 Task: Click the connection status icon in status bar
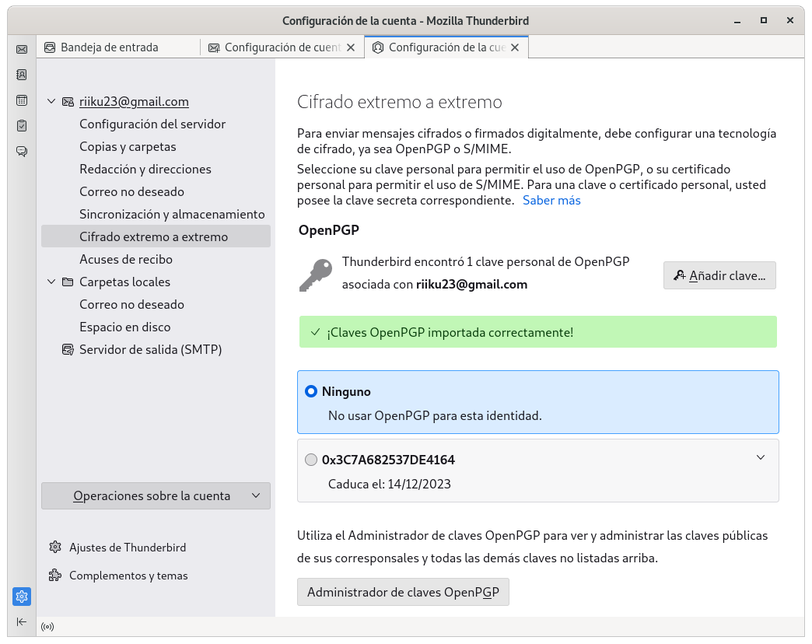tap(47, 626)
